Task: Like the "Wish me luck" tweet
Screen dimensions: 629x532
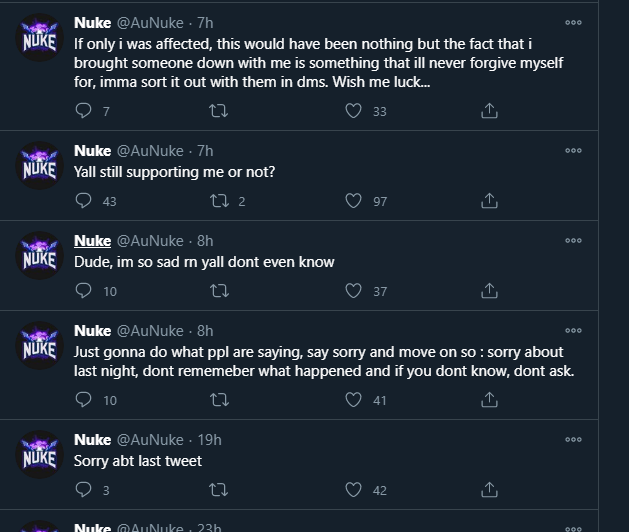Action: (x=353, y=111)
